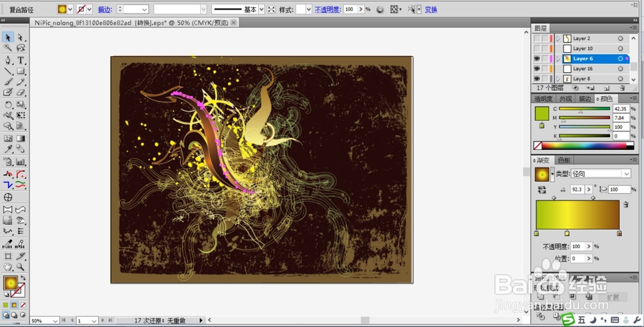The width and height of the screenshot is (644, 327).
Task: Click the Sogou input method icon
Action: tap(569, 319)
